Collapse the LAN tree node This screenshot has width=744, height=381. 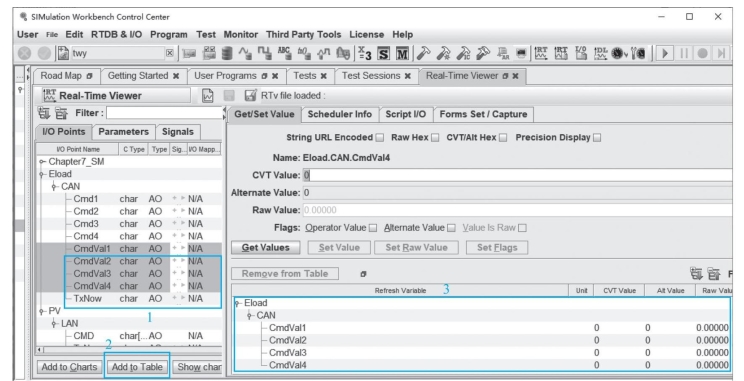pyautogui.click(x=55, y=324)
